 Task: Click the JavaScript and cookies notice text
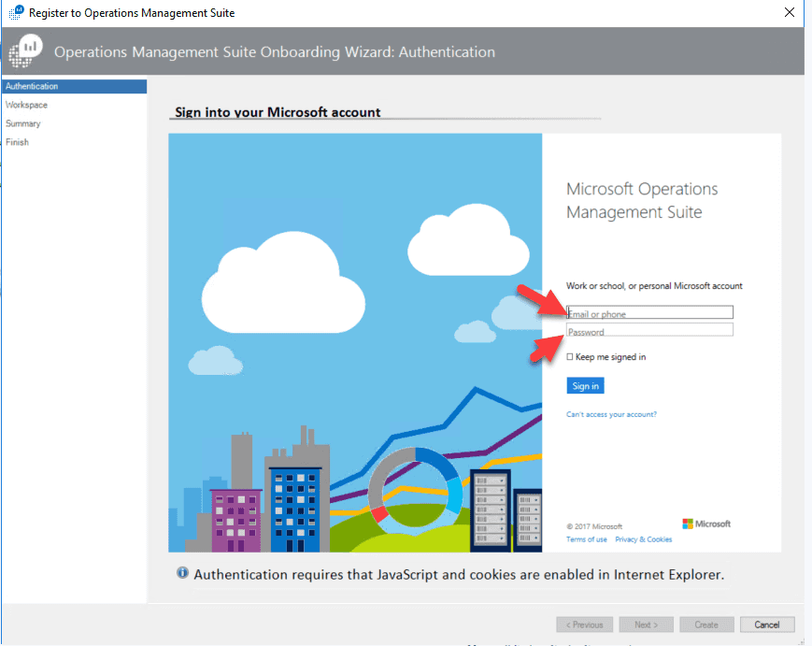[x=459, y=575]
